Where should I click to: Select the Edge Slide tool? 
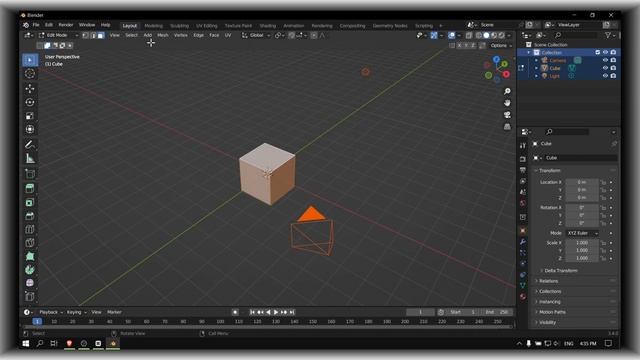pos(30,296)
